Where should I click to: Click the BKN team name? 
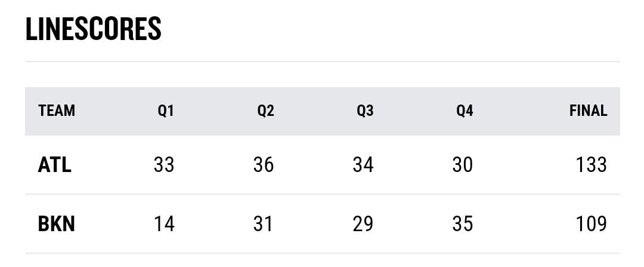56,224
